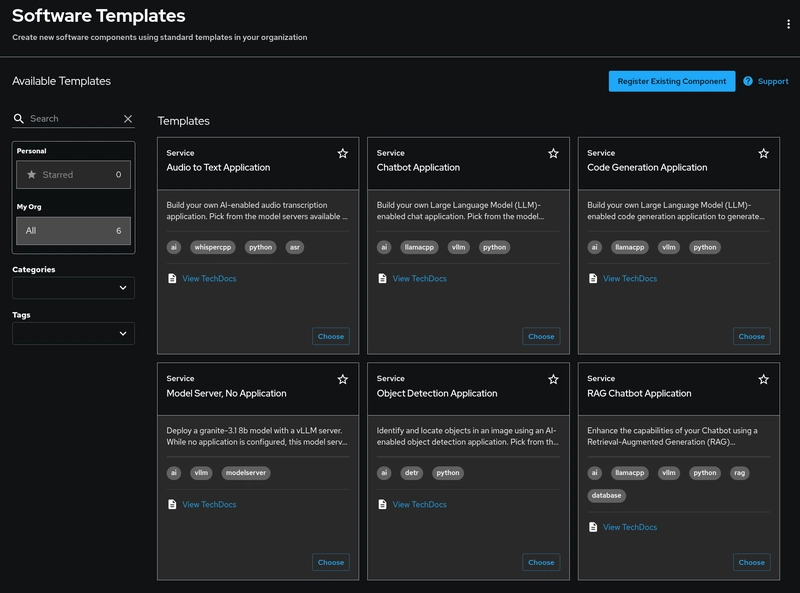Image resolution: width=800 pixels, height=593 pixels.
Task: Click the whispercpp tag chip
Action: (x=213, y=247)
